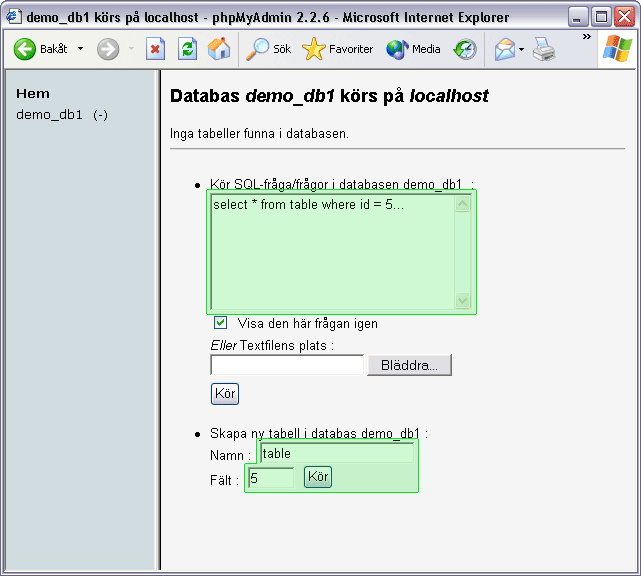The image size is (641, 576).
Task: Click into the Namn table name field
Action: (x=336, y=453)
